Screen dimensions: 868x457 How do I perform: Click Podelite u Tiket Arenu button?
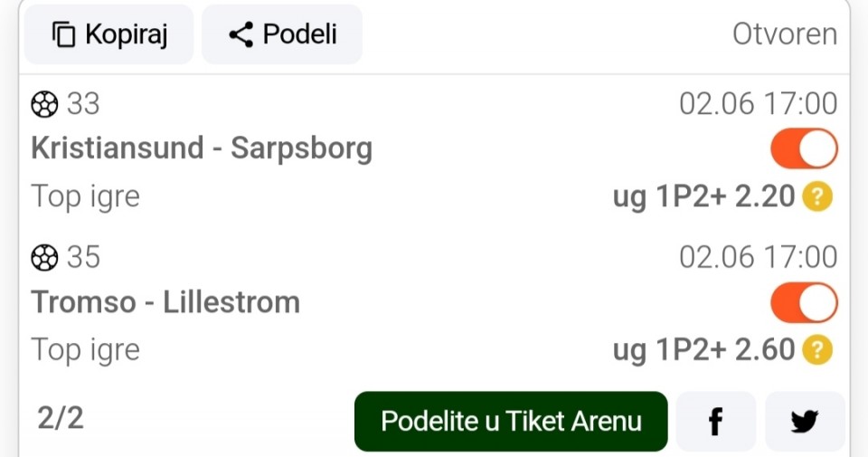[511, 422]
